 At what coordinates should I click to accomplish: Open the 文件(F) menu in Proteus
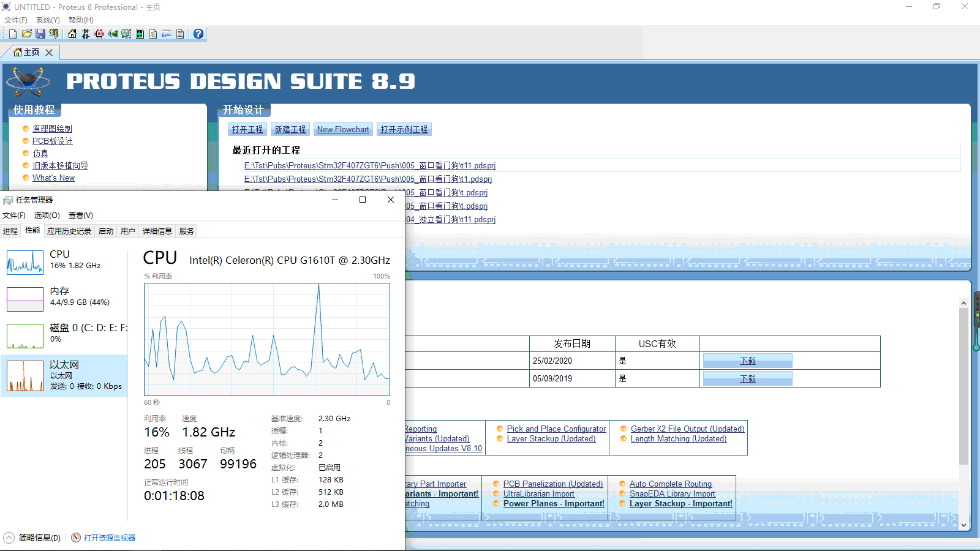(16, 20)
